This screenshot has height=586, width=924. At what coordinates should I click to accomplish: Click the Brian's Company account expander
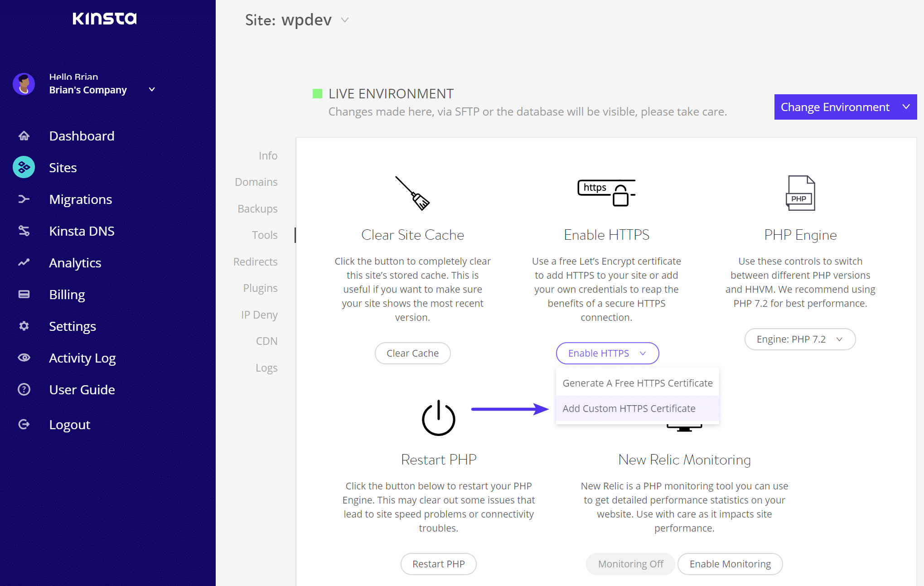(x=151, y=90)
